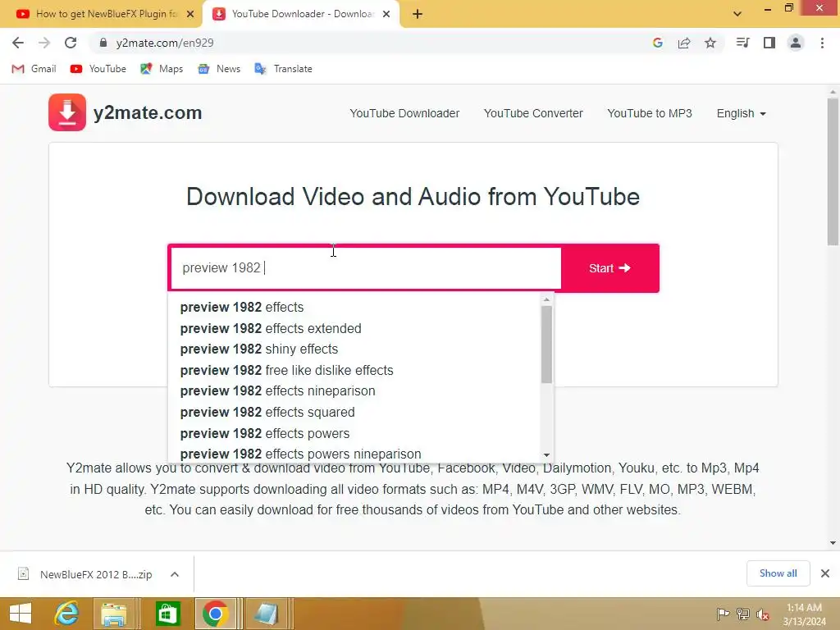Screen dimensions: 840x630
Task: Click the browser forward arrow
Action: tap(44, 43)
